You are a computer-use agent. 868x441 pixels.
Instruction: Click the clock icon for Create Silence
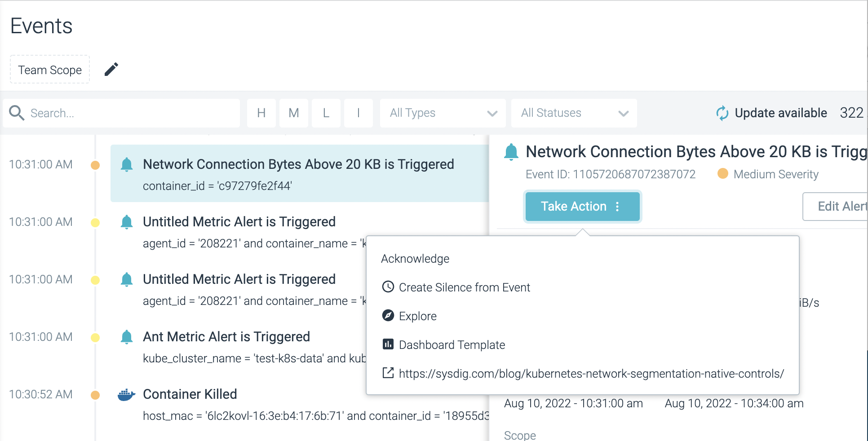[388, 287]
